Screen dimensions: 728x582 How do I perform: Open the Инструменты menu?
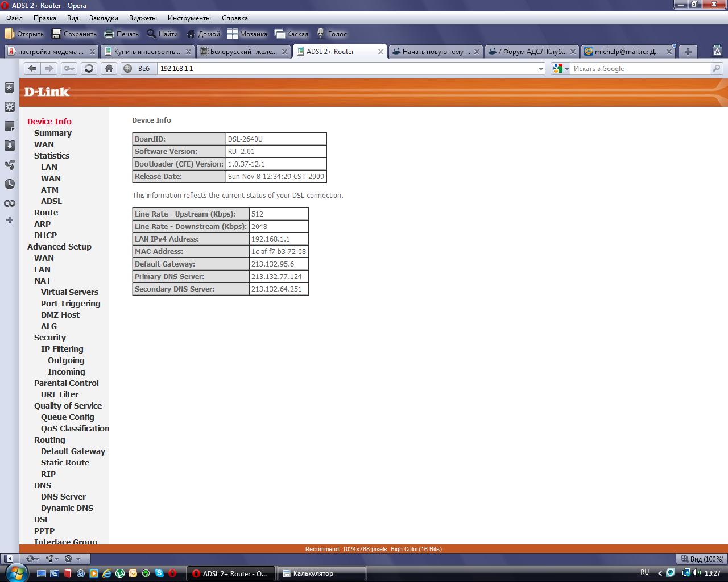tap(189, 18)
